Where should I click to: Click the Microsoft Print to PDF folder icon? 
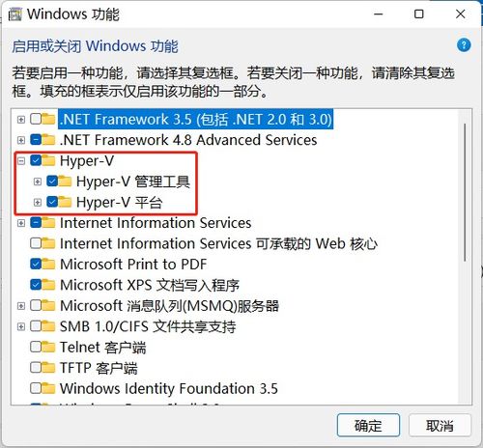click(x=48, y=264)
